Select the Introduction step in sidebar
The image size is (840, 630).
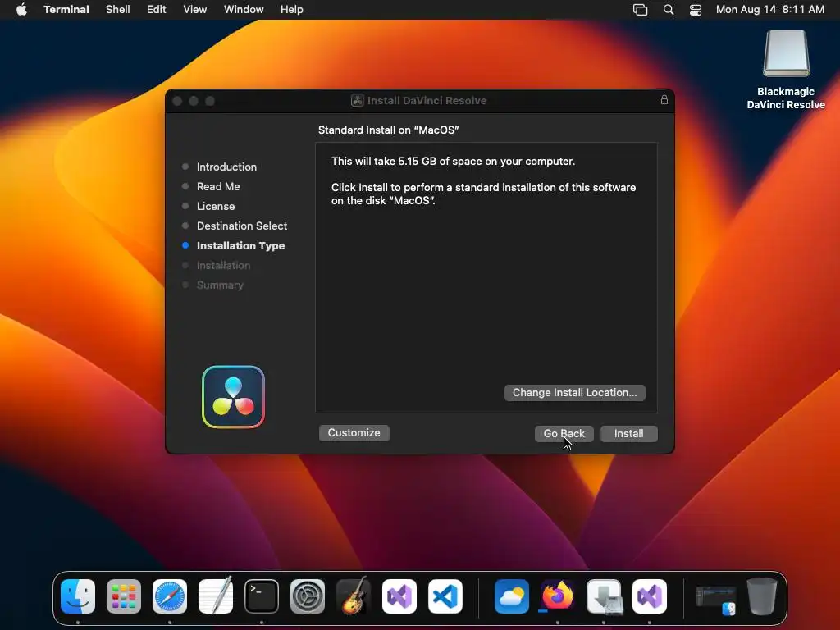[x=226, y=167]
